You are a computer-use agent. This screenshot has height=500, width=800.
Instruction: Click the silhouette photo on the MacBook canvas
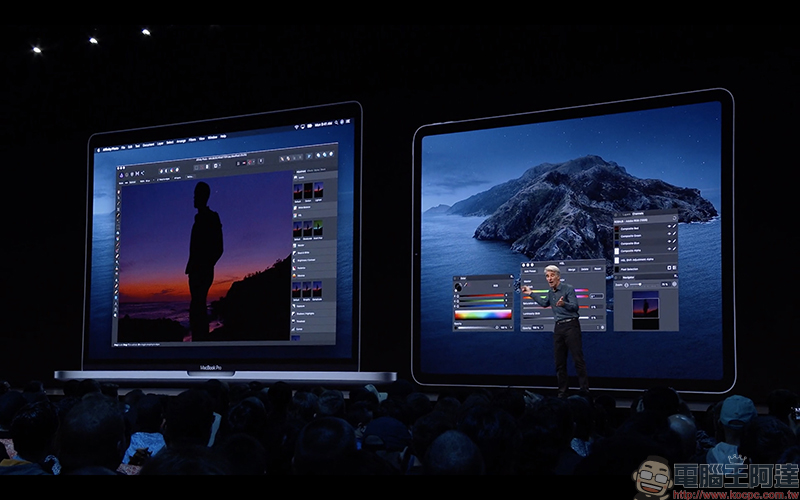(x=205, y=255)
